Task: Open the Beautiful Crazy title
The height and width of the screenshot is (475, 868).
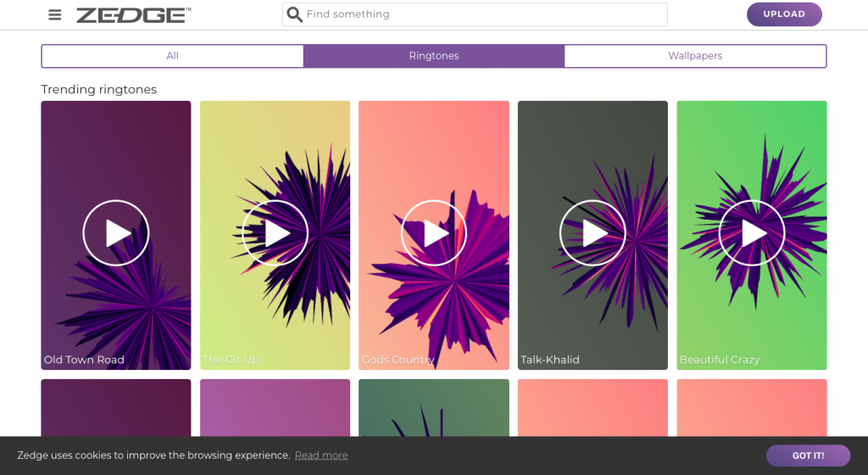Action: coord(720,360)
